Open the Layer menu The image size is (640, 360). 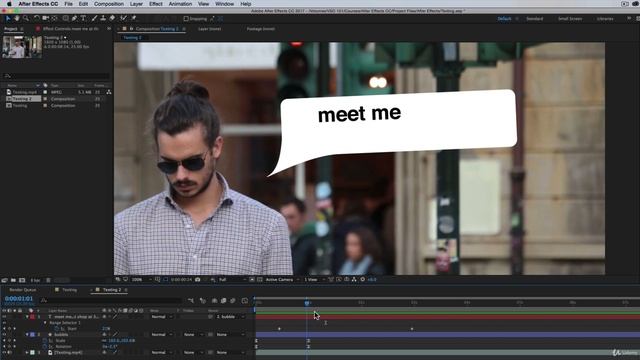136,4
